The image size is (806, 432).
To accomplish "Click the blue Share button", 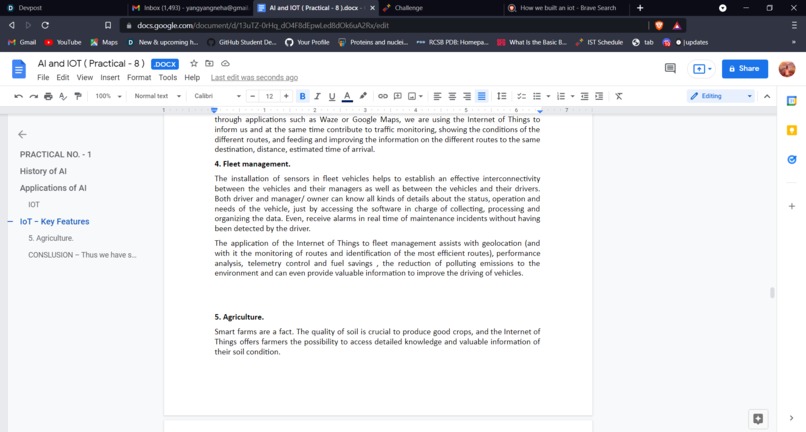I will pyautogui.click(x=745, y=68).
